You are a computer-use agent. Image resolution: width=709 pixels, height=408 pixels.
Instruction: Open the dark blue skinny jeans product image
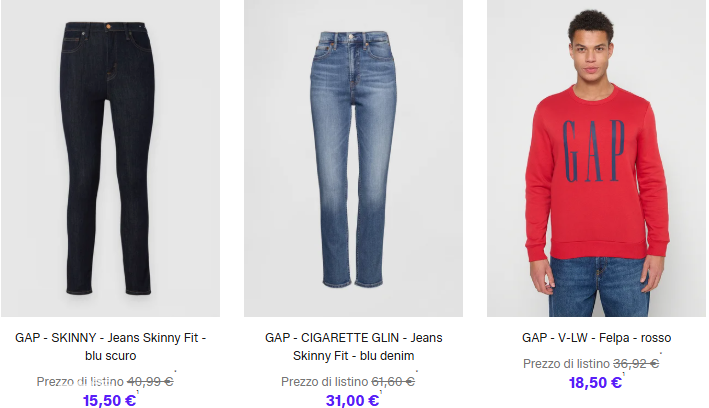(110, 158)
